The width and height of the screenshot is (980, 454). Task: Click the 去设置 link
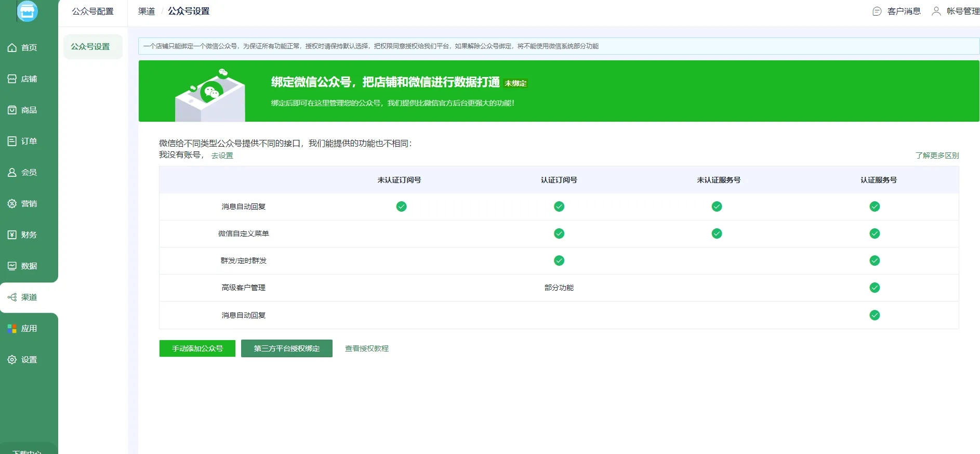(x=222, y=156)
